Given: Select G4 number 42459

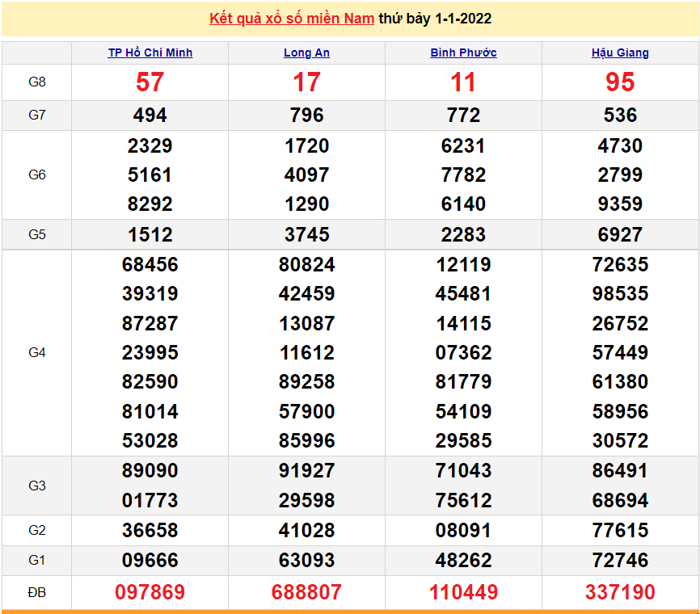Looking at the screenshot, I should (x=306, y=293).
